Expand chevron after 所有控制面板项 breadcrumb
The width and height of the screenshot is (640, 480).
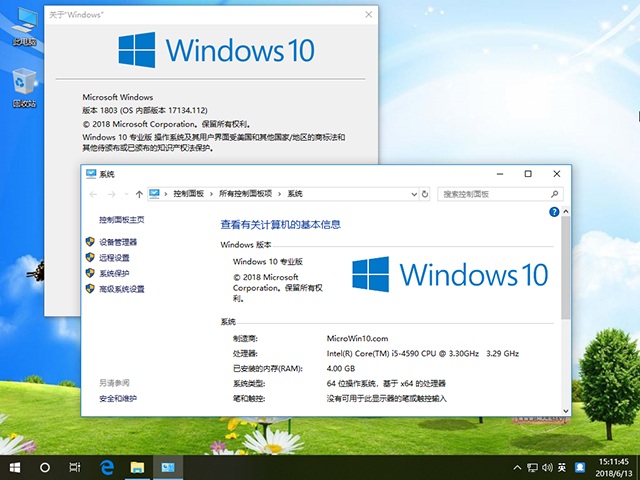click(280, 194)
